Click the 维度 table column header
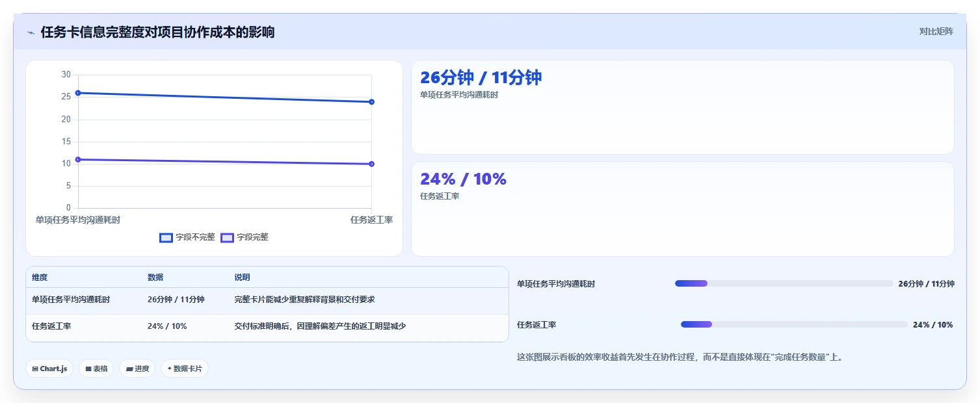The height and width of the screenshot is (403, 980). (x=40, y=278)
